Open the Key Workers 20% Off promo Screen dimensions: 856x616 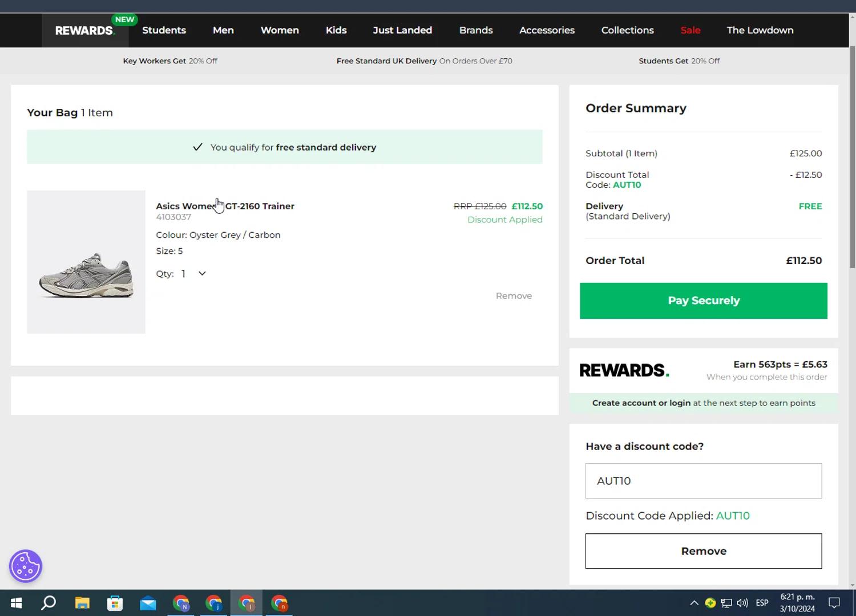[x=170, y=61]
